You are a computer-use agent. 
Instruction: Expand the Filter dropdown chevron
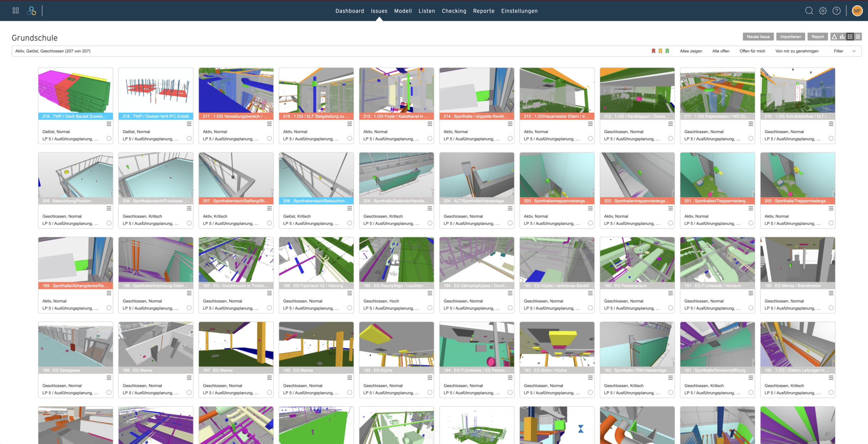pos(854,51)
